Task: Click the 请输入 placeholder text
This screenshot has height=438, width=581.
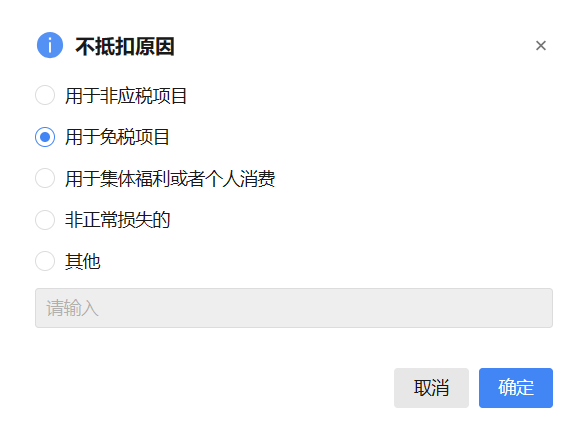Action: 72,308
